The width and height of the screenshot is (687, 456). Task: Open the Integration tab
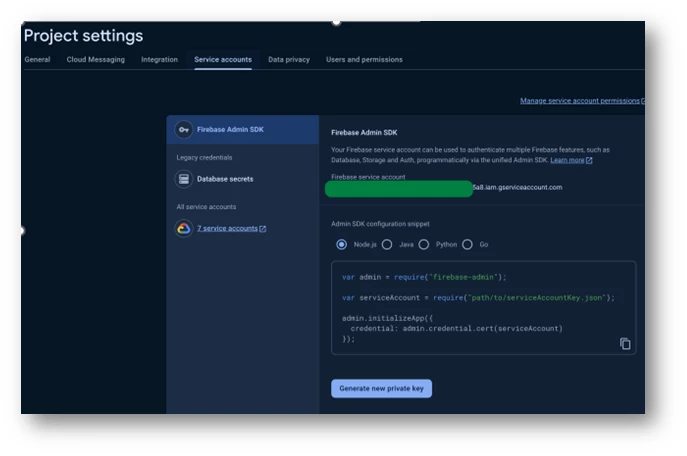pyautogui.click(x=159, y=60)
